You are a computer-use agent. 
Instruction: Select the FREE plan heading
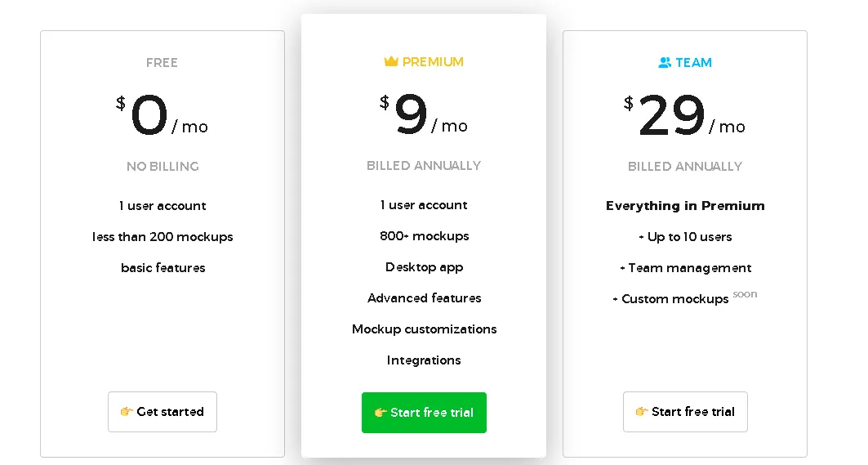(x=162, y=63)
